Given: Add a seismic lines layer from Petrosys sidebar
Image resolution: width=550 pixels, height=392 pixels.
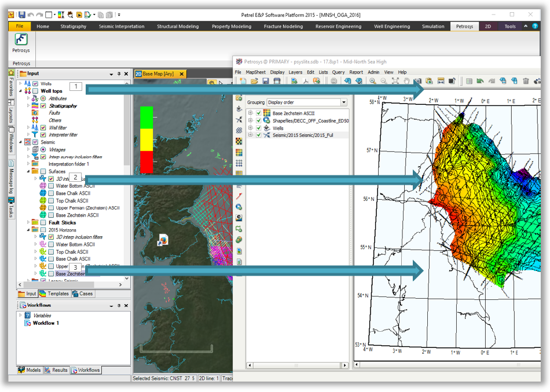Looking at the screenshot, I should tap(239, 120).
